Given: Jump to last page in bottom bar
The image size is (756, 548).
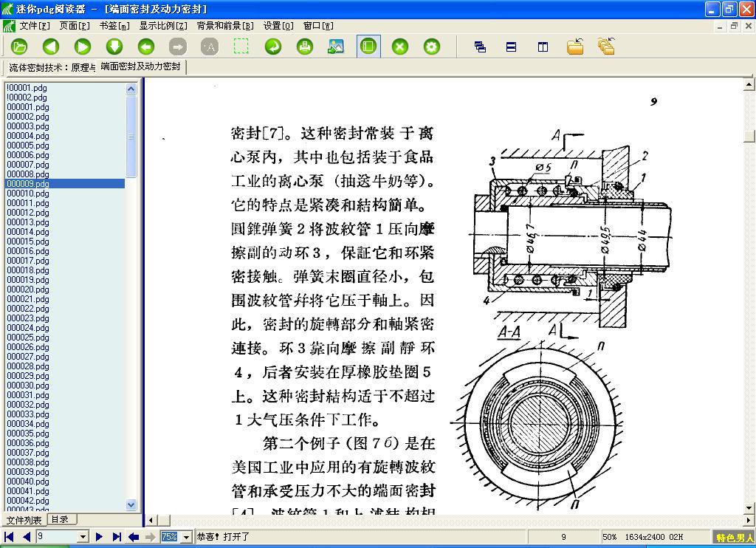Looking at the screenshot, I should (117, 537).
